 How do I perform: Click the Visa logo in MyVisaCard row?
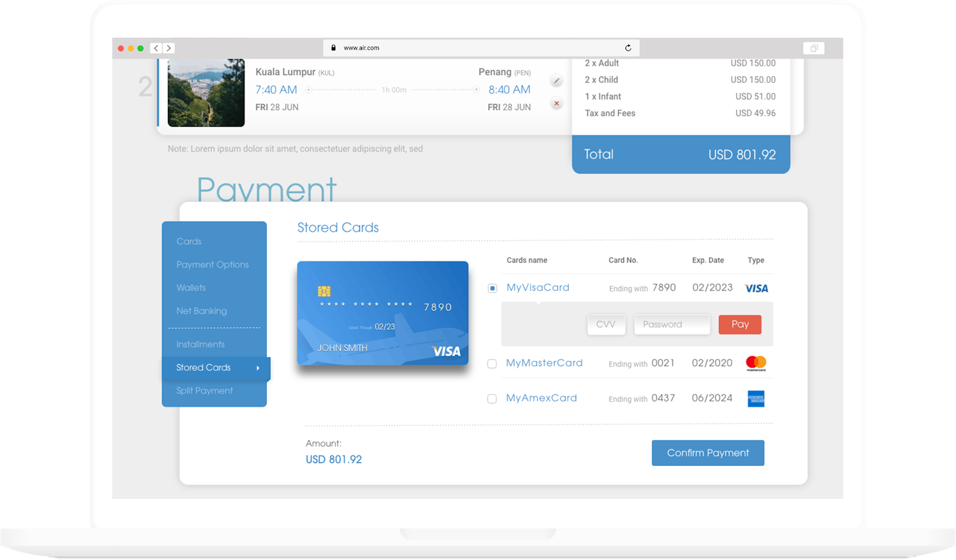coord(756,289)
